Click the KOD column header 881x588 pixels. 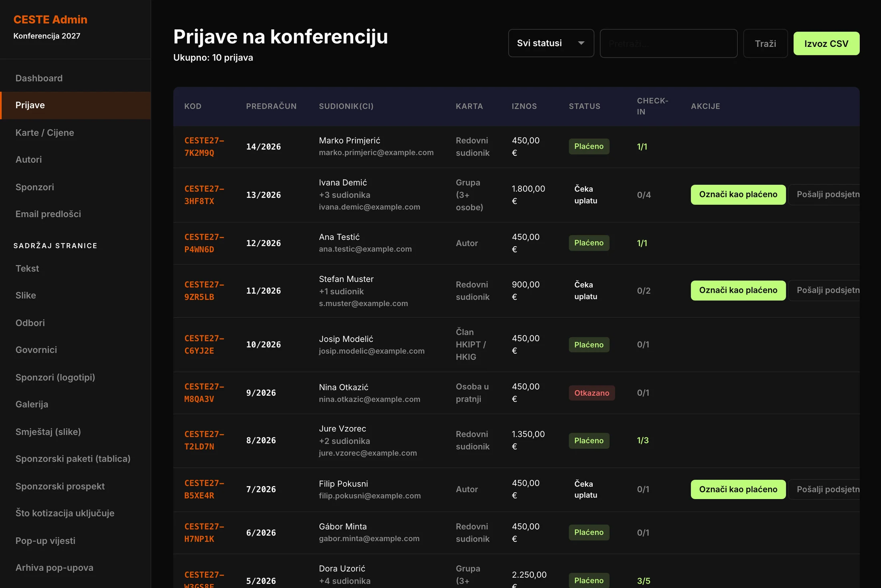point(193,106)
